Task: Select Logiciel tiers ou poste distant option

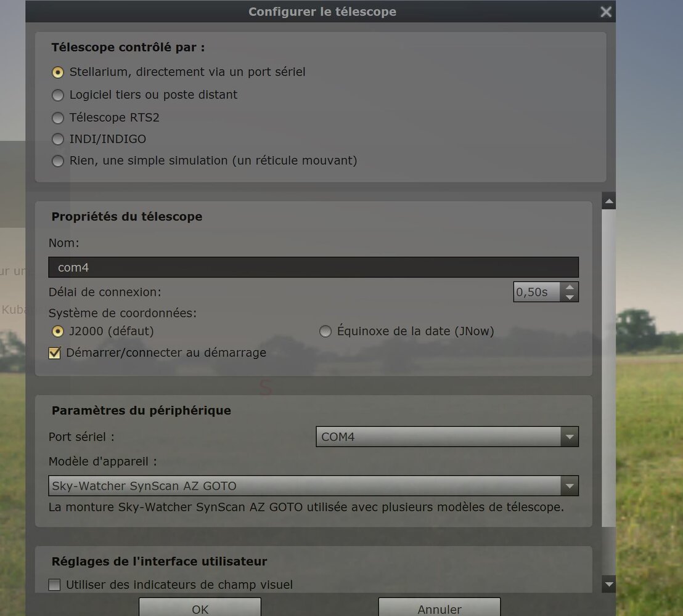Action: click(x=58, y=95)
